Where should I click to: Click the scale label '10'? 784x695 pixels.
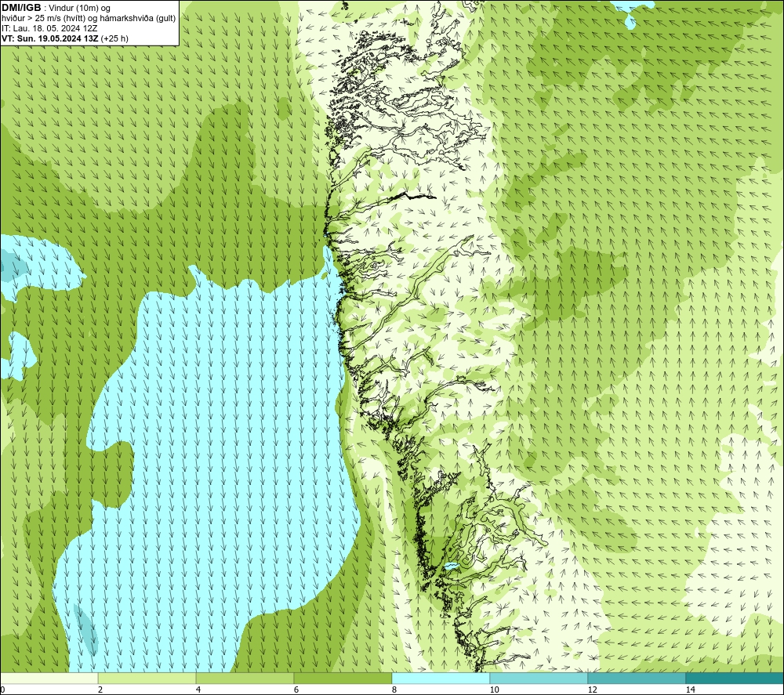point(494,690)
